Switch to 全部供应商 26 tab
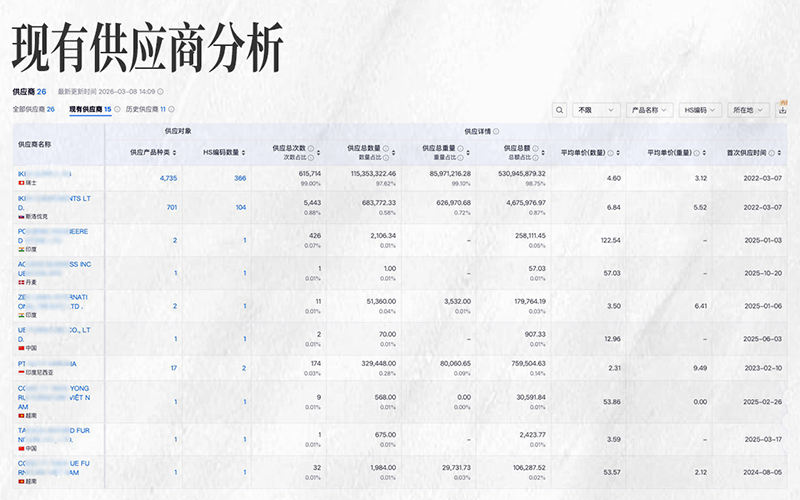 (33, 108)
